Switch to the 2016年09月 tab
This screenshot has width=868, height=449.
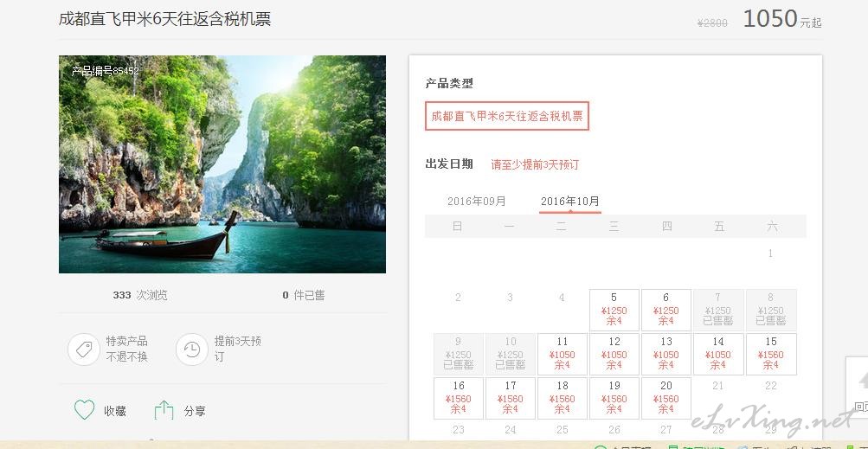[x=477, y=201]
